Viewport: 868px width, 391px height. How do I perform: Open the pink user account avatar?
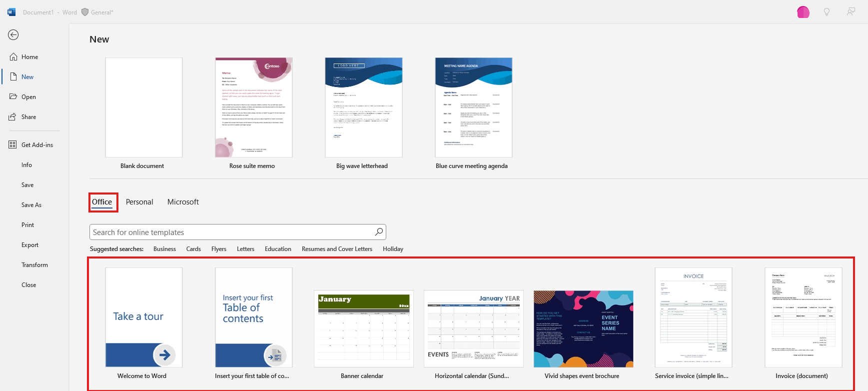803,12
